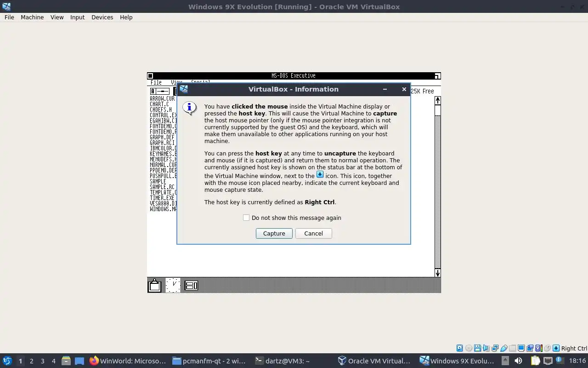Click the VirtualBox logo icon on the Information dialog title bar
The image size is (588, 368).
pos(184,89)
